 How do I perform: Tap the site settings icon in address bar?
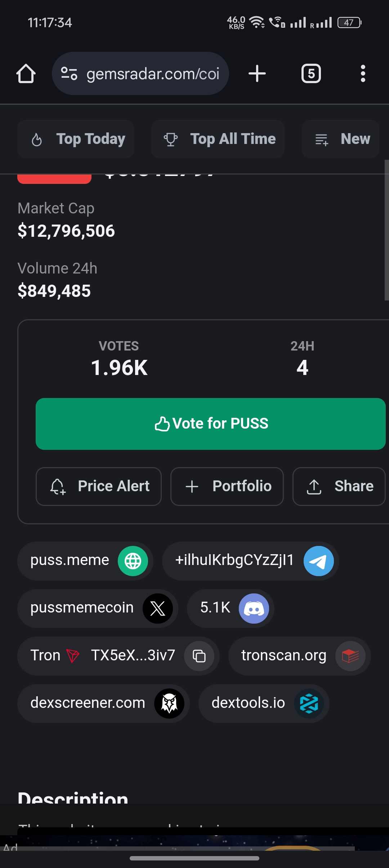[69, 74]
